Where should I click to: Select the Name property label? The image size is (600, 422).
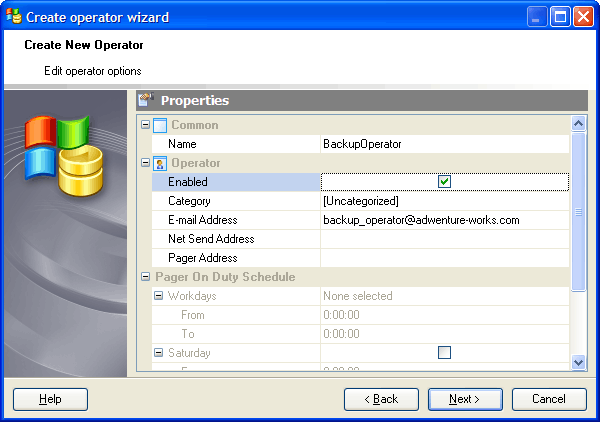(182, 144)
